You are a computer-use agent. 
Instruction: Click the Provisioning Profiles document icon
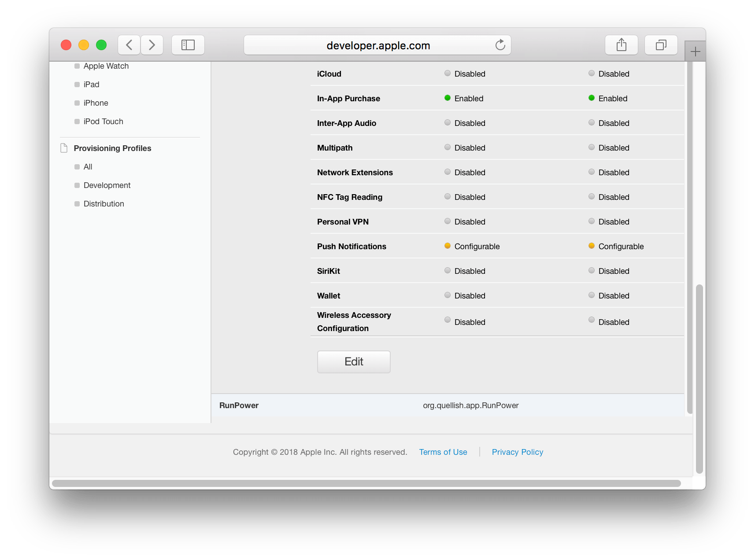coord(64,148)
